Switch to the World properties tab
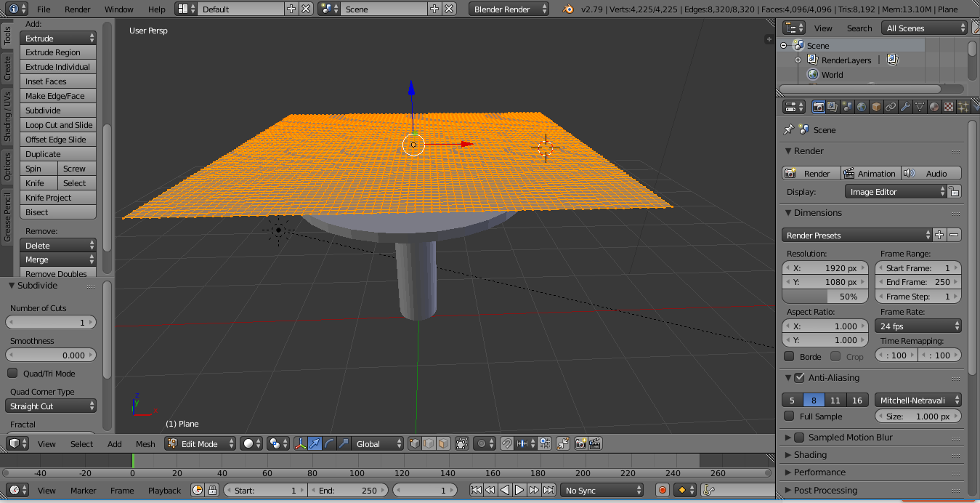The width and height of the screenshot is (980, 503). tap(861, 107)
